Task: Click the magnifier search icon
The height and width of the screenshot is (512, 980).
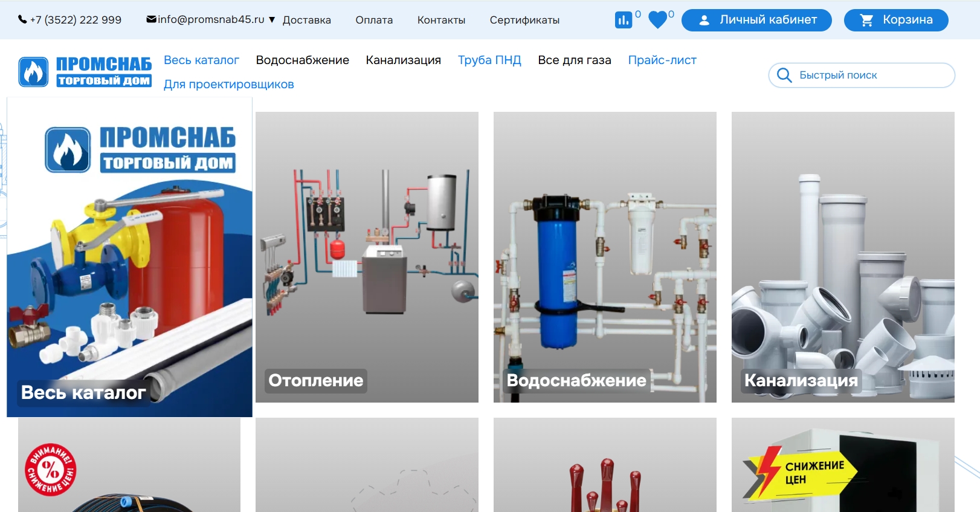Action: click(784, 75)
